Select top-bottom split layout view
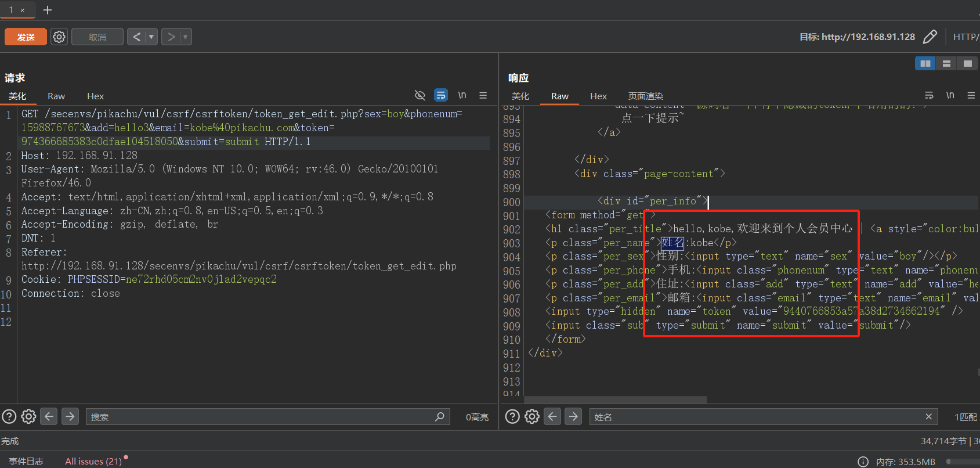The image size is (980, 468). tap(946, 63)
